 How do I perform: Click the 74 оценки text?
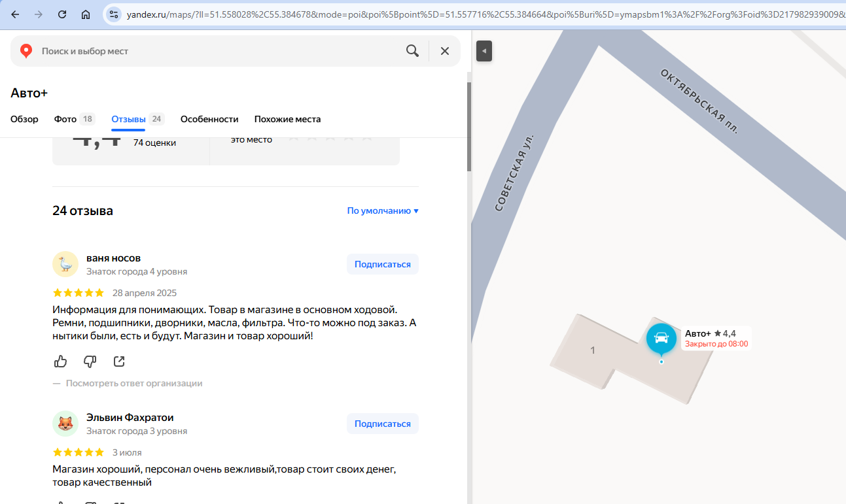(x=154, y=143)
